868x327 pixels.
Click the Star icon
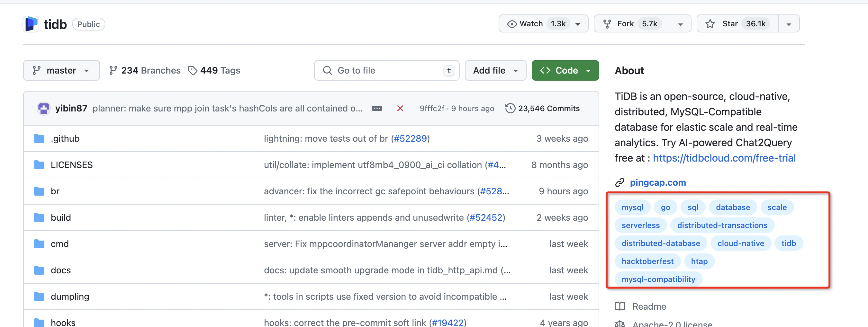point(710,24)
